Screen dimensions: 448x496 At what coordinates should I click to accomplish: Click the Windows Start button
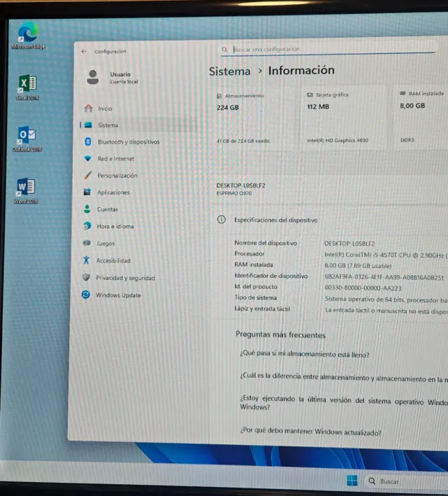point(352,481)
